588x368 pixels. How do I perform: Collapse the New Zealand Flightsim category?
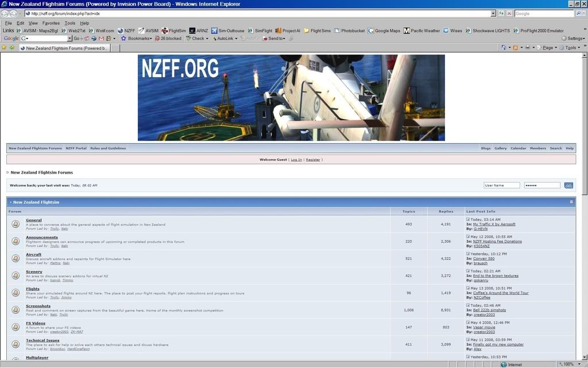[x=571, y=202]
